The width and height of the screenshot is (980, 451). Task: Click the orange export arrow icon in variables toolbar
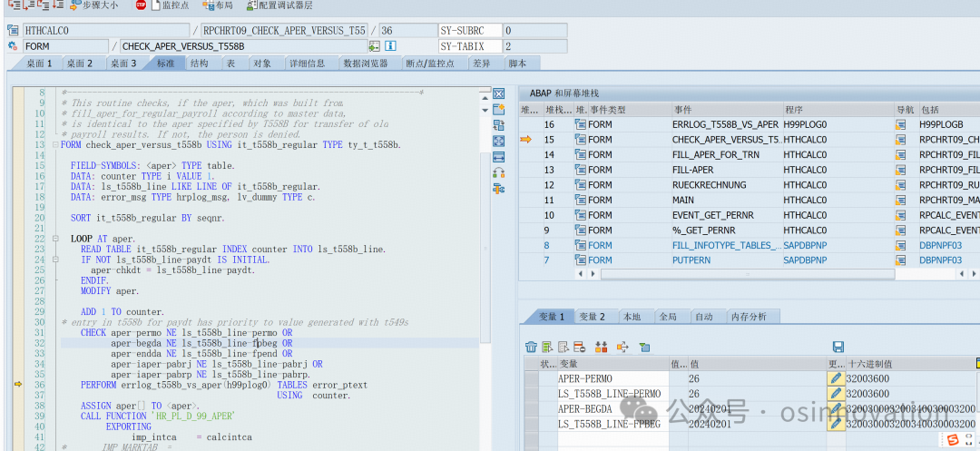pos(622,347)
